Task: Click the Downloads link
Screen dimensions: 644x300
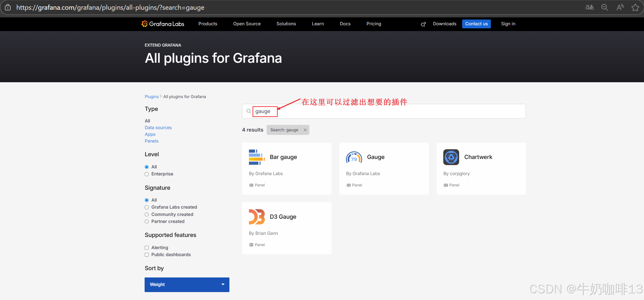Action: (444, 24)
